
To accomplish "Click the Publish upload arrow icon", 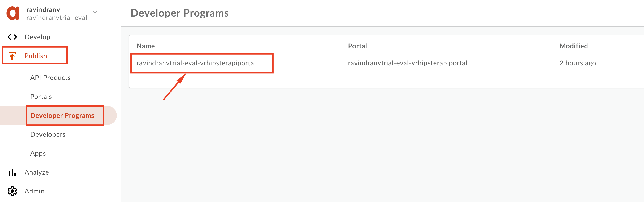I will 12,56.
